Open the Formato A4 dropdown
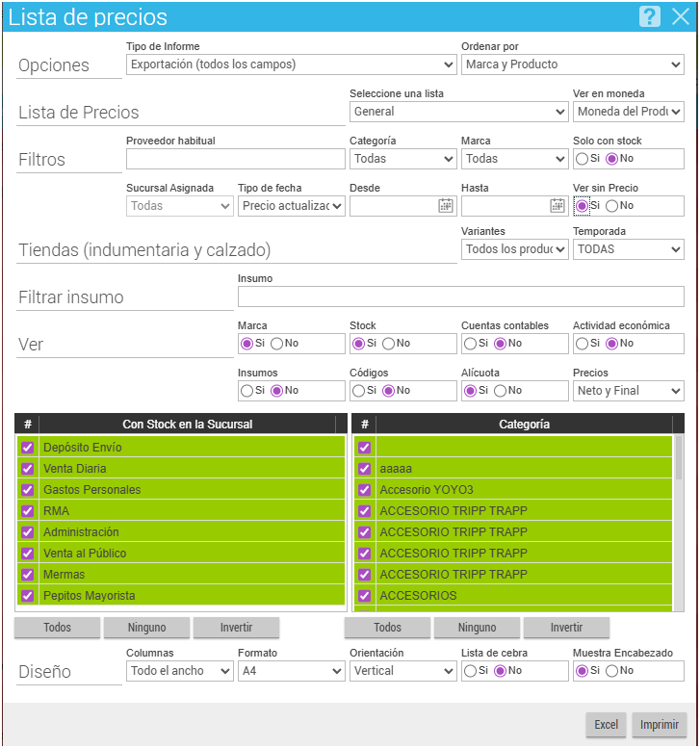This screenshot has width=700, height=748. click(x=291, y=671)
